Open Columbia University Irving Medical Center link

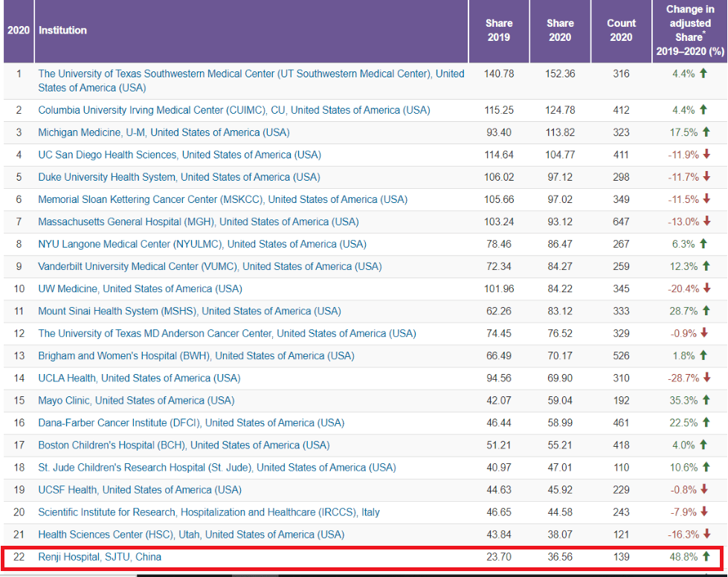233,110
